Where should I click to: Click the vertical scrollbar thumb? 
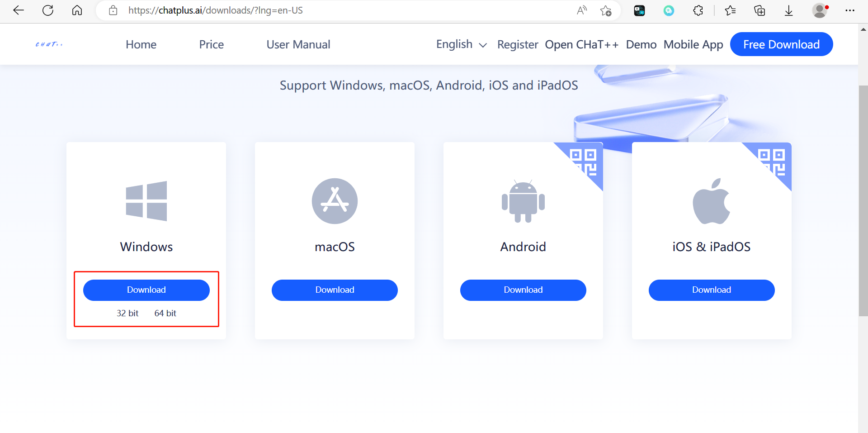[x=863, y=200]
